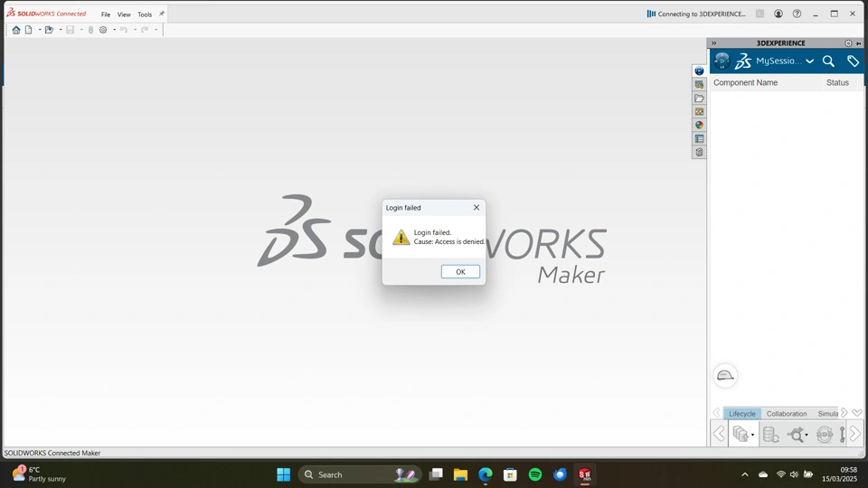The image size is (868, 488).
Task: Click the tag icon in the 3DEXPERIENCE header
Action: tap(853, 61)
